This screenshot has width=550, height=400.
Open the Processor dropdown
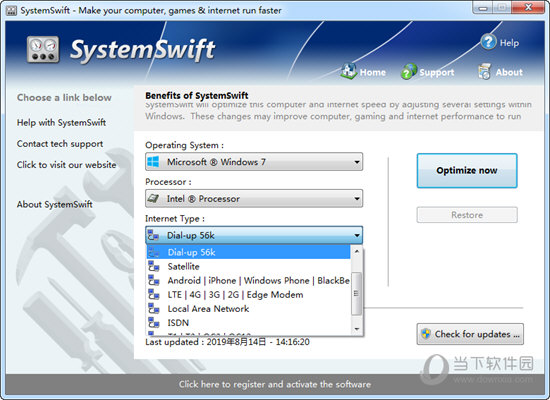click(x=254, y=199)
